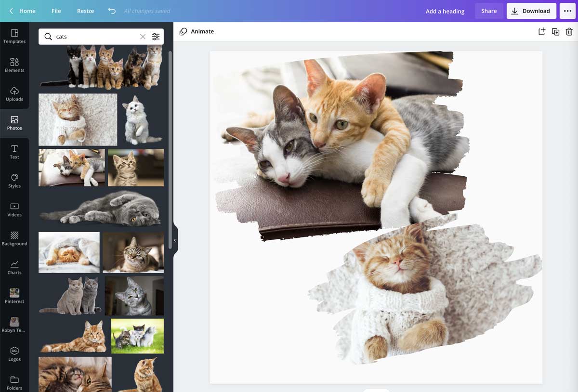Open the Text panel
Image resolution: width=578 pixels, height=392 pixels.
pyautogui.click(x=14, y=152)
